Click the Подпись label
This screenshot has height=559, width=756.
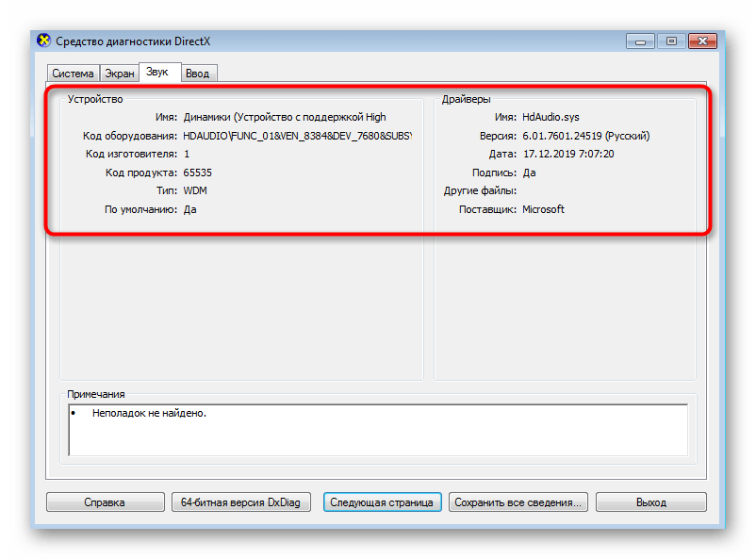pos(494,173)
